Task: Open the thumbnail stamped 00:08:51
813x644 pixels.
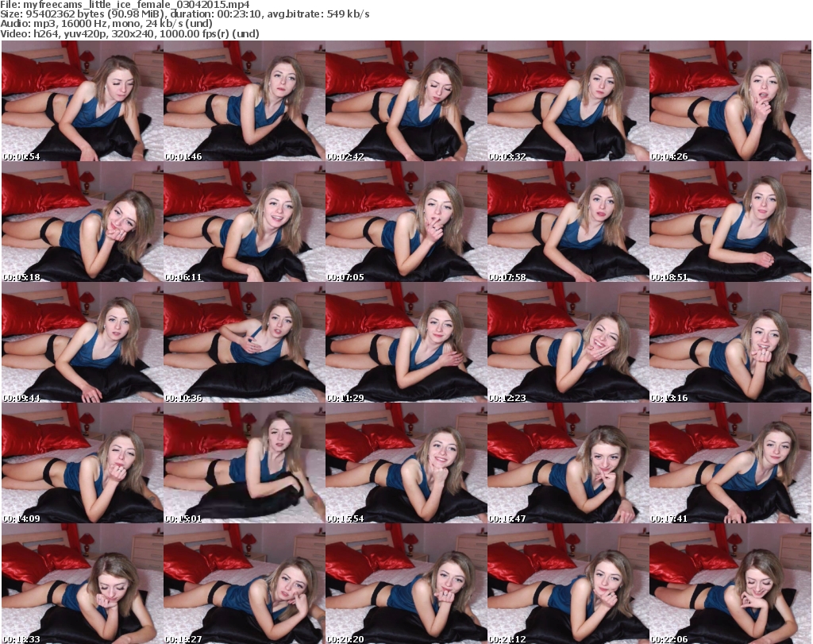Action: [730, 222]
